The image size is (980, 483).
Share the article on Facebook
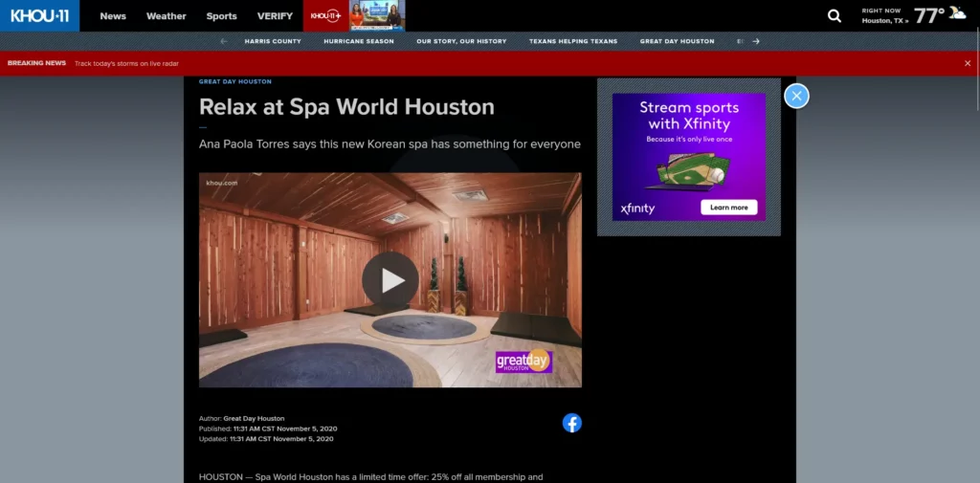(x=572, y=423)
